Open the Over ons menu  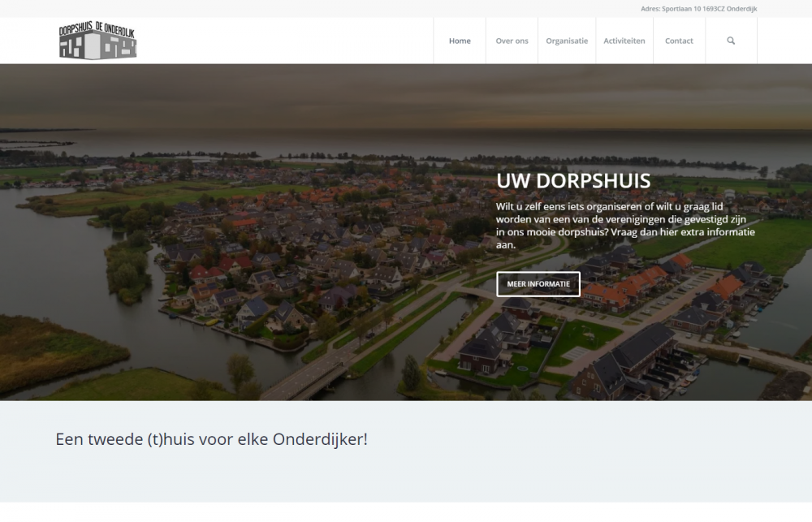[512, 41]
